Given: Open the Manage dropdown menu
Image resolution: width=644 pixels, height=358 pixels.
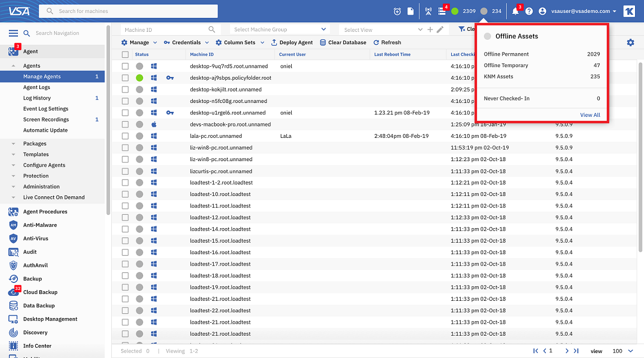Looking at the screenshot, I should click(139, 43).
